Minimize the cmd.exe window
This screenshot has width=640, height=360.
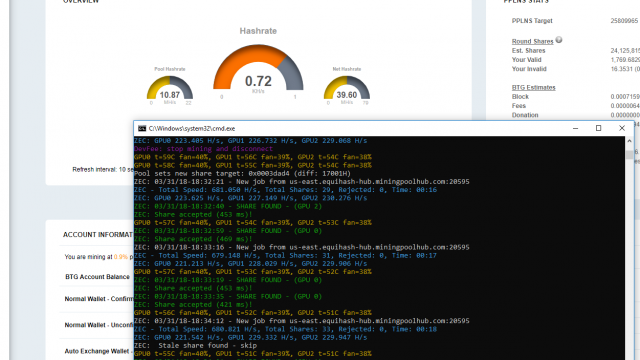[576, 128]
